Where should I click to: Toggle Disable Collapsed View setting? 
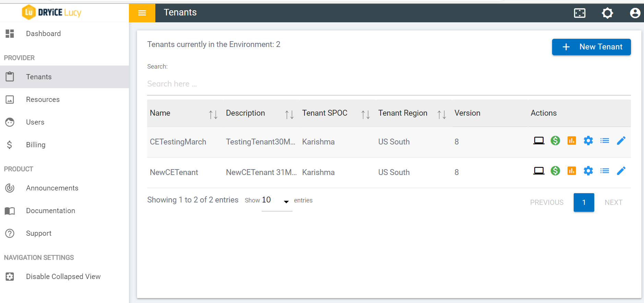[63, 277]
